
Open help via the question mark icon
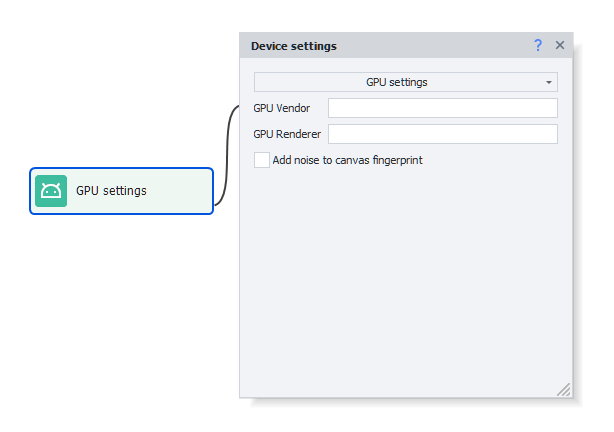coord(538,45)
